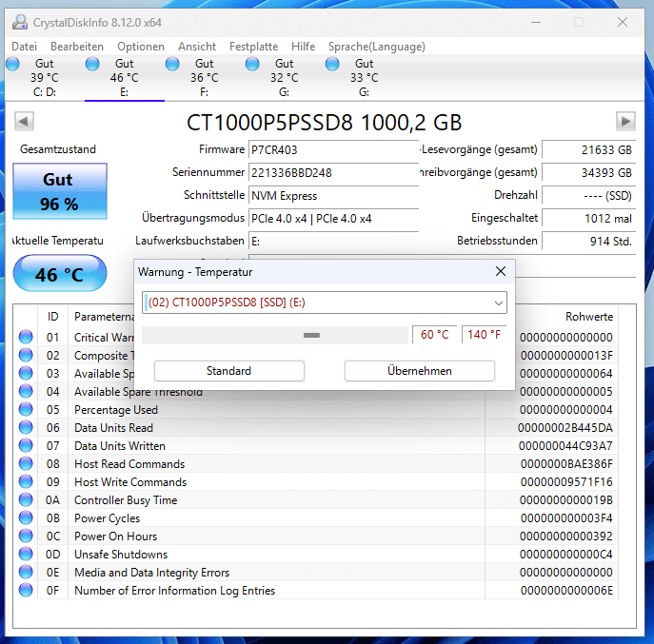654x644 pixels.
Task: Go to previous disk with left arrow
Action: (24, 122)
